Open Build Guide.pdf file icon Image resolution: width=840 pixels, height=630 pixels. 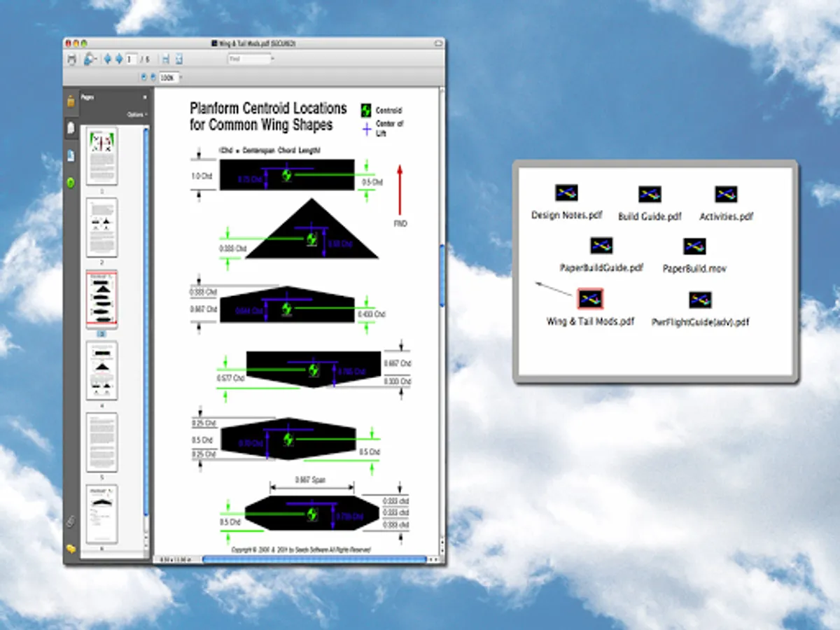650,195
